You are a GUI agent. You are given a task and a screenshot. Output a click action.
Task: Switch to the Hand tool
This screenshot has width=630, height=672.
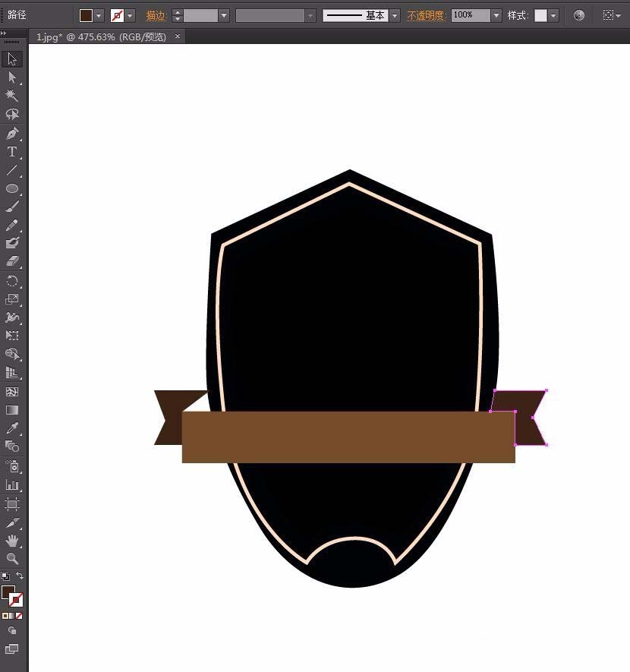[x=12, y=541]
